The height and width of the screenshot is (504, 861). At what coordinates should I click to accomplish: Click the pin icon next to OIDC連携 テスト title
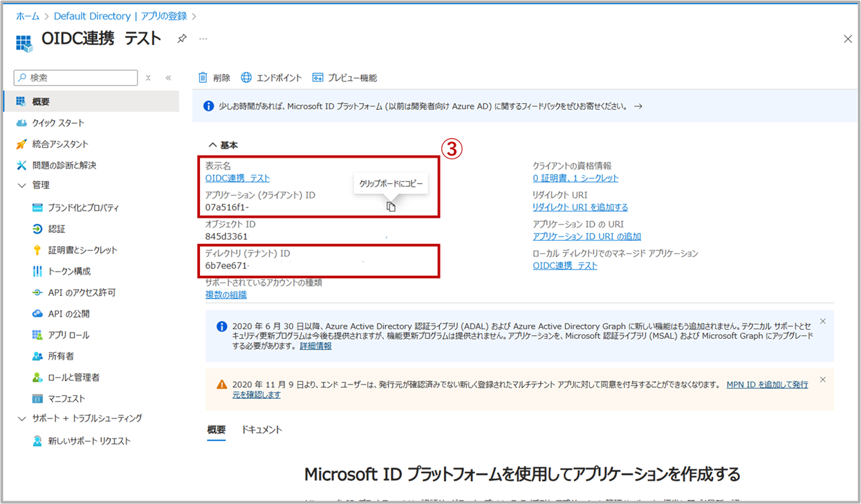point(182,39)
